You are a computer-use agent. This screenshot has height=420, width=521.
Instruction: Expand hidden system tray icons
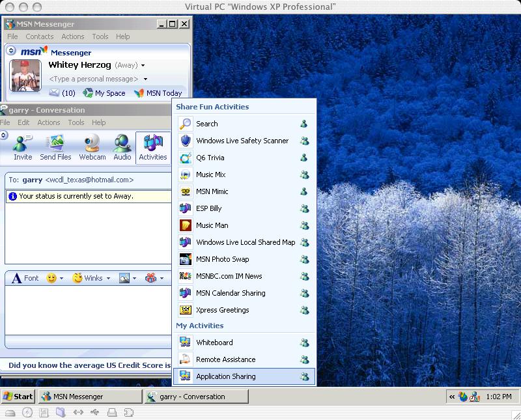pyautogui.click(x=452, y=397)
